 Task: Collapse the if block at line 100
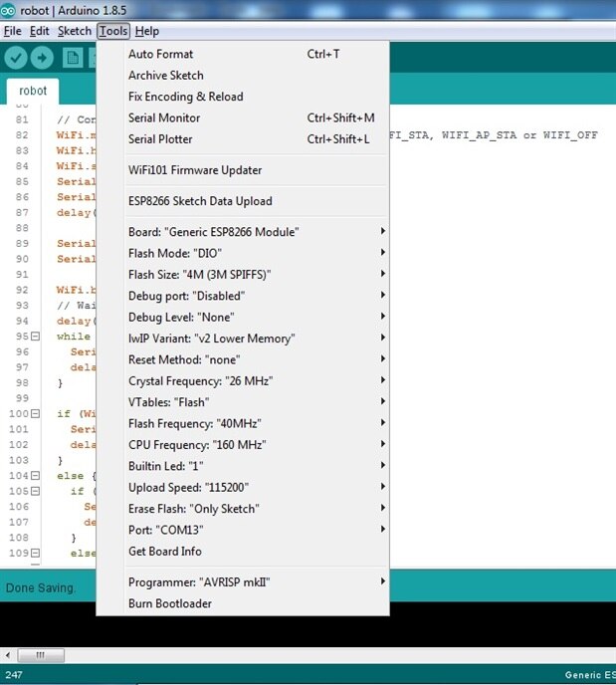pos(36,413)
